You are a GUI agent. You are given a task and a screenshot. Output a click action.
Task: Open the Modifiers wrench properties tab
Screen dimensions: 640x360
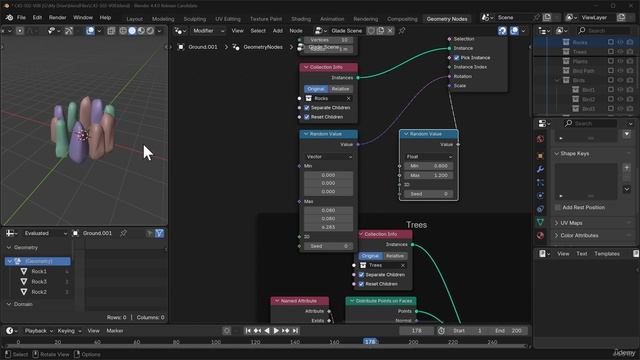[x=540, y=169]
